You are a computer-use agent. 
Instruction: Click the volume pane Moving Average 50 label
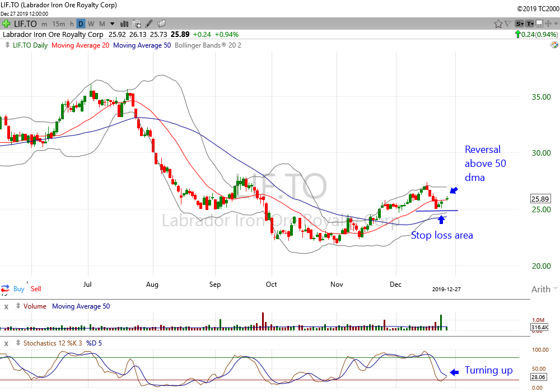coord(81,306)
